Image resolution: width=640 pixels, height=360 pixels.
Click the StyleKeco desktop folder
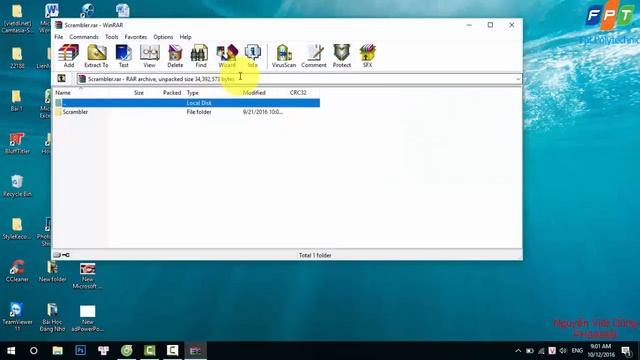coord(17,229)
